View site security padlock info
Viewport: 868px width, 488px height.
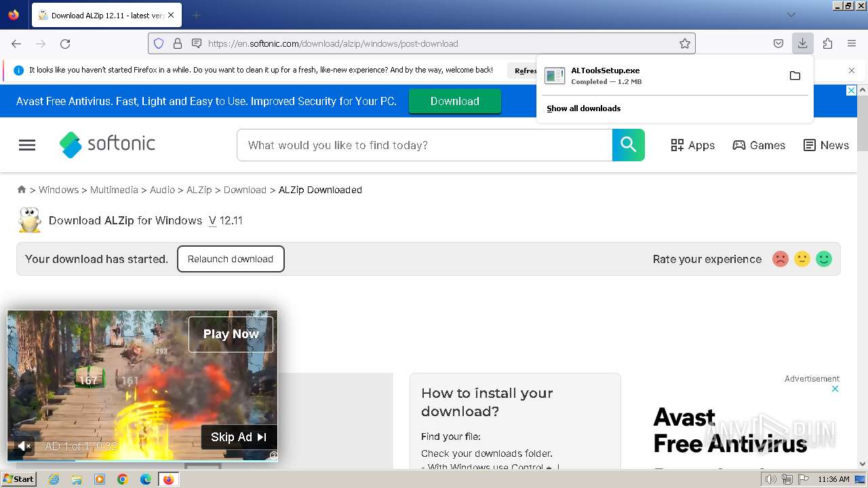click(x=178, y=43)
